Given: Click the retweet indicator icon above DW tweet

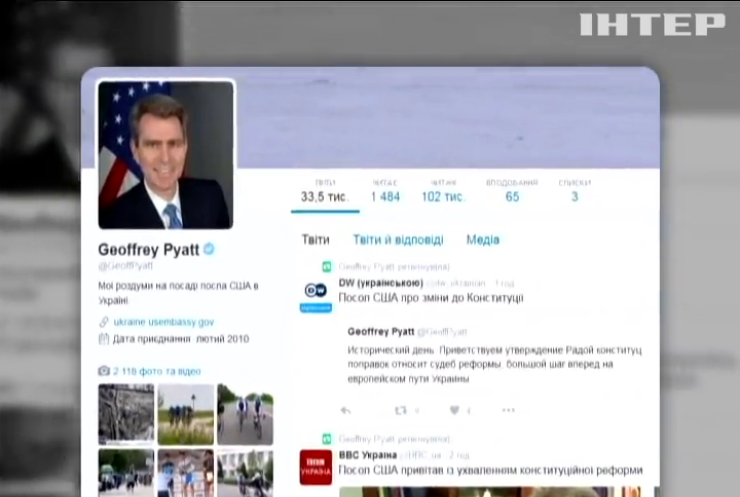Looking at the screenshot, I should pyautogui.click(x=327, y=267).
